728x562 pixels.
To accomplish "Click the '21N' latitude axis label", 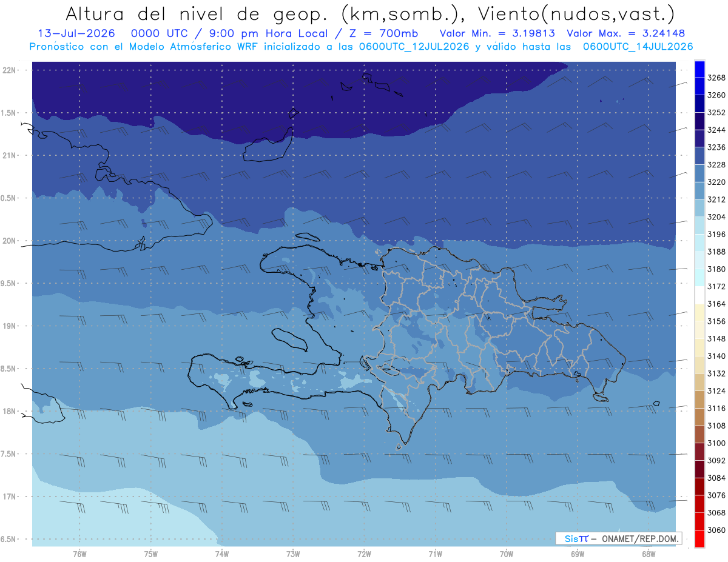I will coord(9,155).
